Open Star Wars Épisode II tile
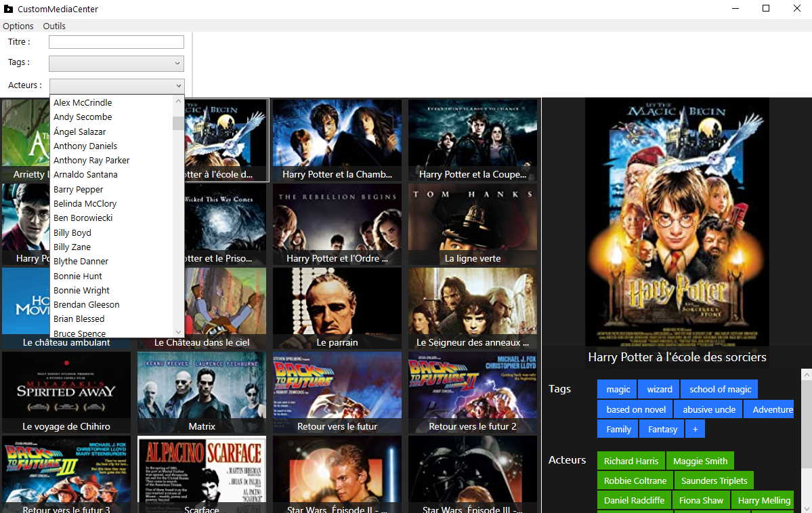 [337, 474]
